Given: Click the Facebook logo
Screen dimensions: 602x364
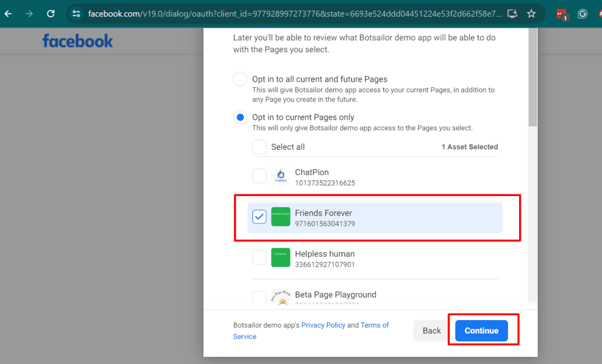Looking at the screenshot, I should point(78,41).
